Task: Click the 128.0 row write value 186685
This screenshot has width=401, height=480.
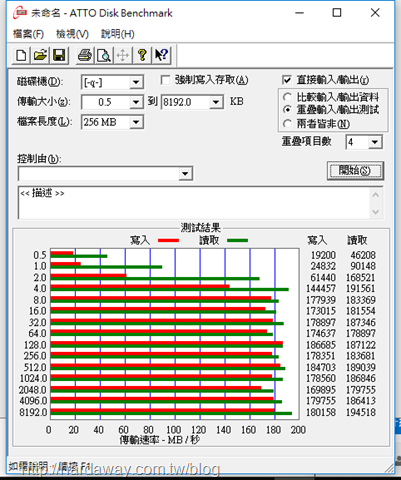Action: tap(321, 345)
